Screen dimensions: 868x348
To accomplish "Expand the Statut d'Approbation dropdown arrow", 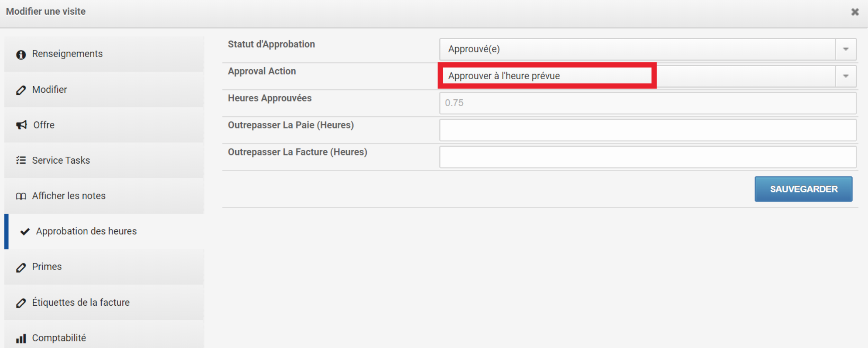I will (846, 49).
